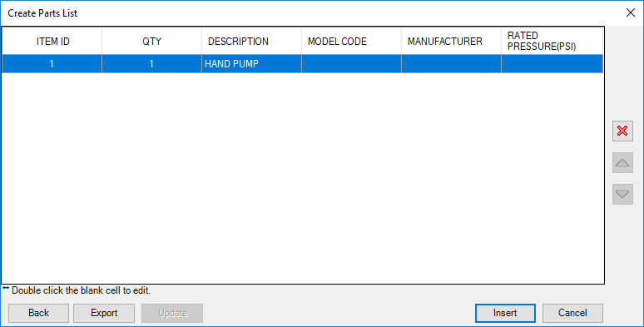Select the ITEM ID column header

(52, 41)
